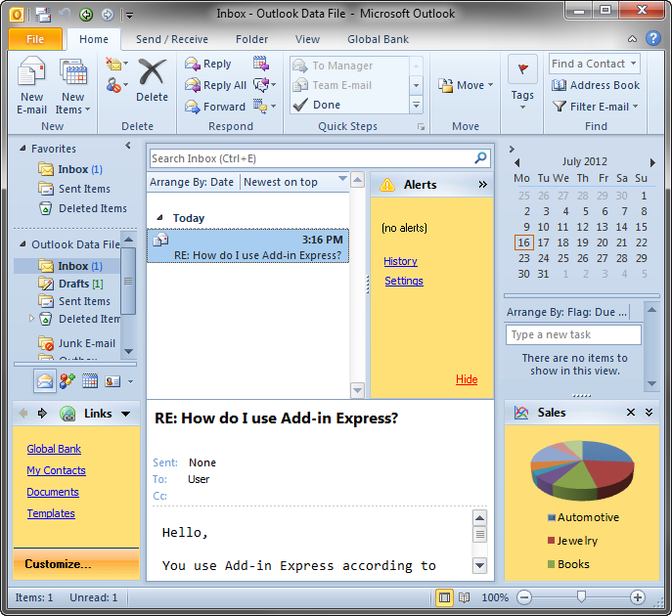Click the Ignore conversation icon
This screenshot has height=616, width=672.
tap(116, 65)
